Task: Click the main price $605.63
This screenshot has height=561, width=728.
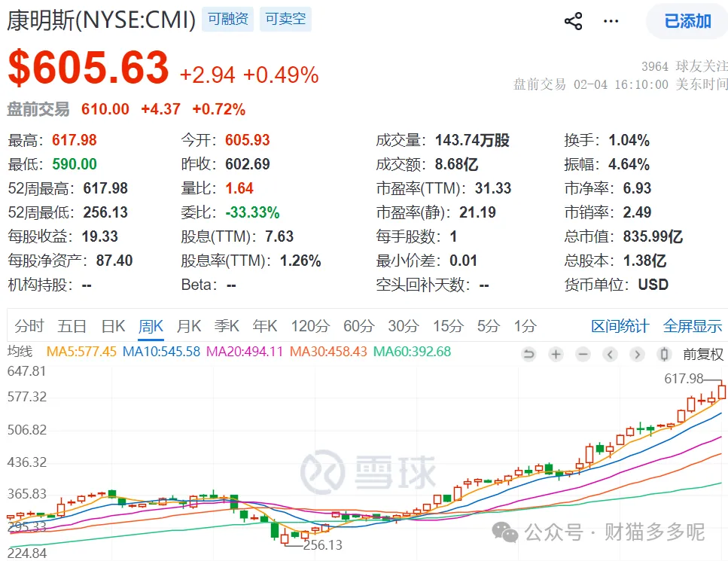Action: point(88,67)
